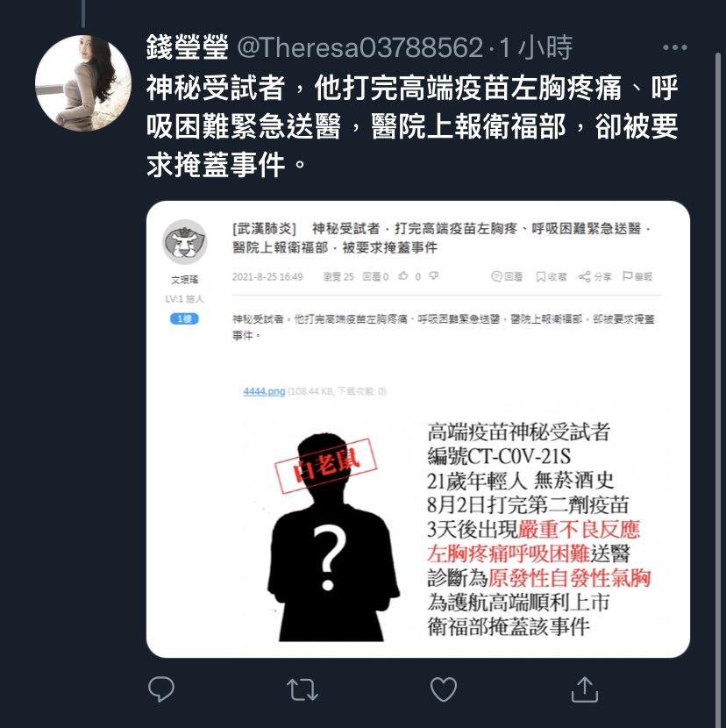Click the 回覆 reply icon in forum post

[x=496, y=276]
